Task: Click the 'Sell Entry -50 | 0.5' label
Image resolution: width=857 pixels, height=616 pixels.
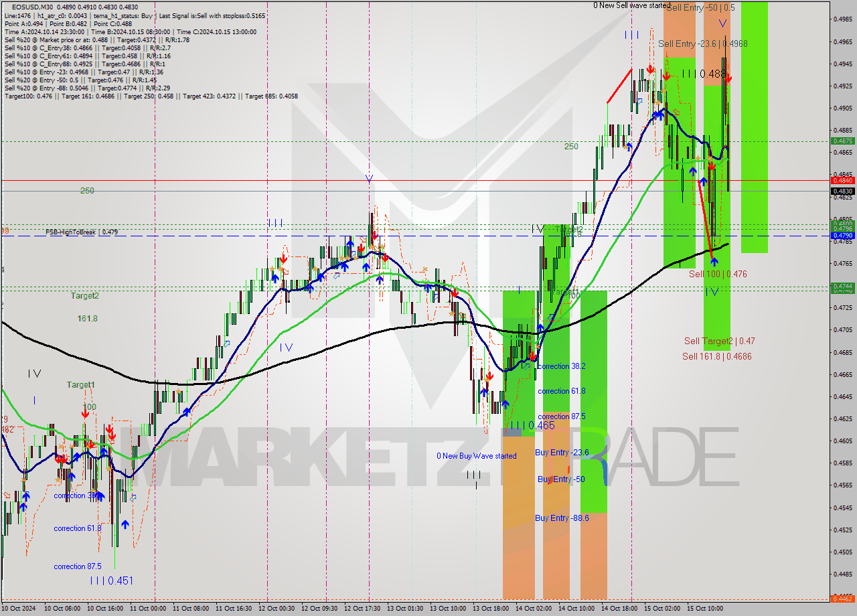Action: 700,7
